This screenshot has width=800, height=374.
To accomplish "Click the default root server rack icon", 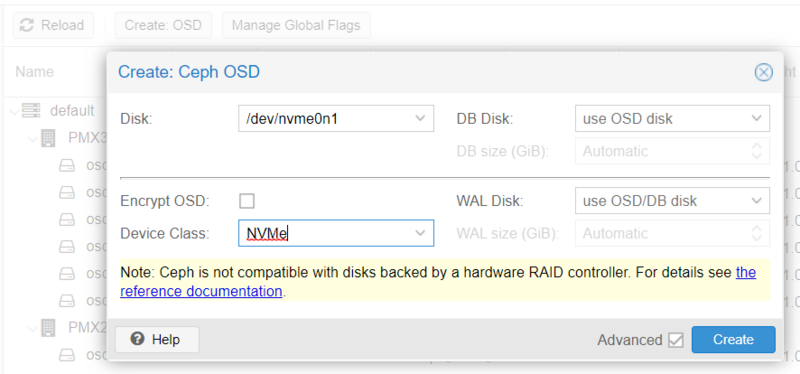I will point(31,110).
